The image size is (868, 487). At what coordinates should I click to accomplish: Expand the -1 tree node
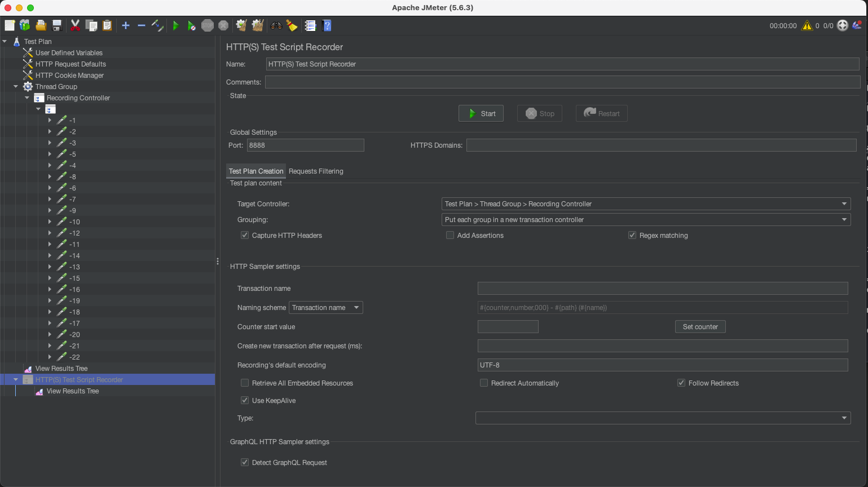[x=50, y=120]
